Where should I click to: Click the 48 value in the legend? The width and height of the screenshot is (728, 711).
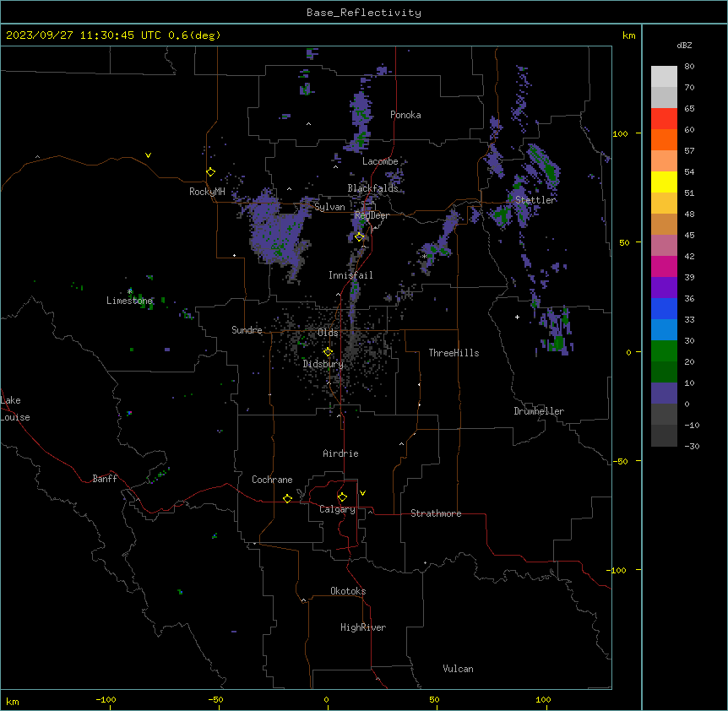(x=689, y=214)
